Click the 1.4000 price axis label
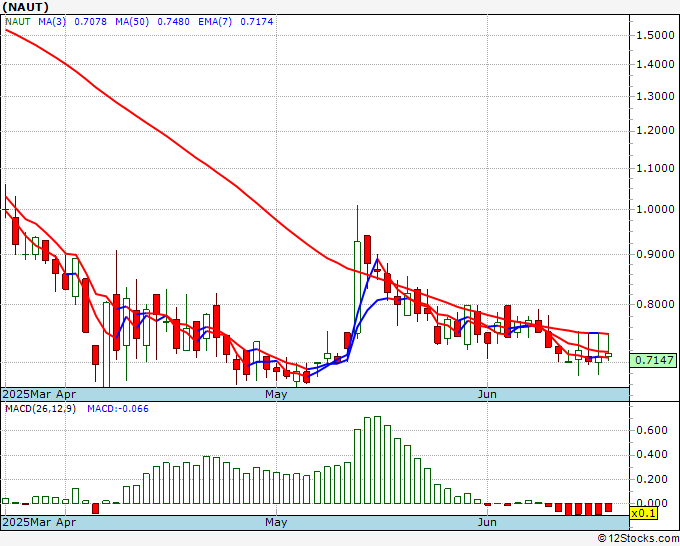Screen dimensions: 680x546 pos(655,65)
